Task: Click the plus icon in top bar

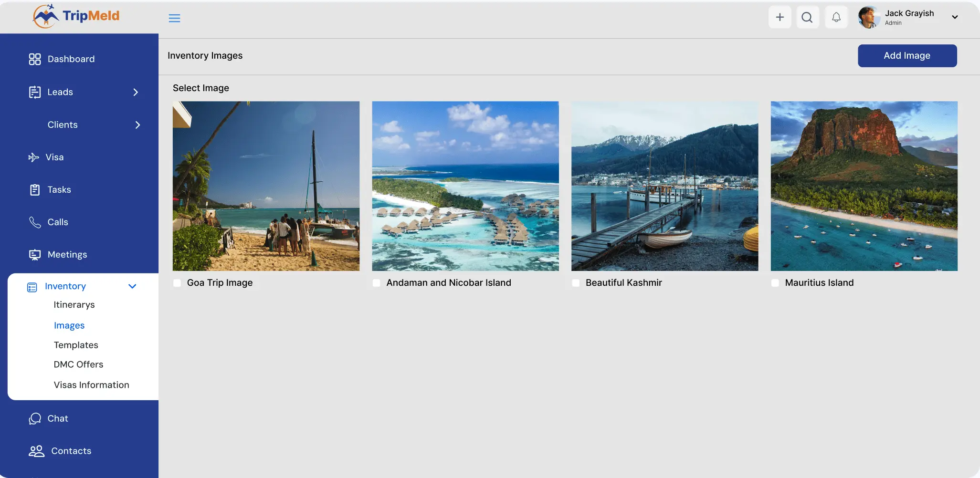Action: tap(780, 17)
